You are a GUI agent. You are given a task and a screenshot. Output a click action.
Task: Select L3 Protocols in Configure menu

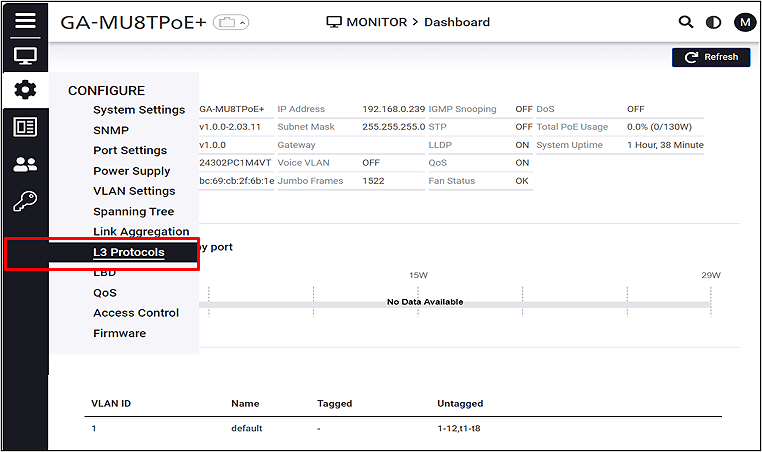tap(129, 252)
